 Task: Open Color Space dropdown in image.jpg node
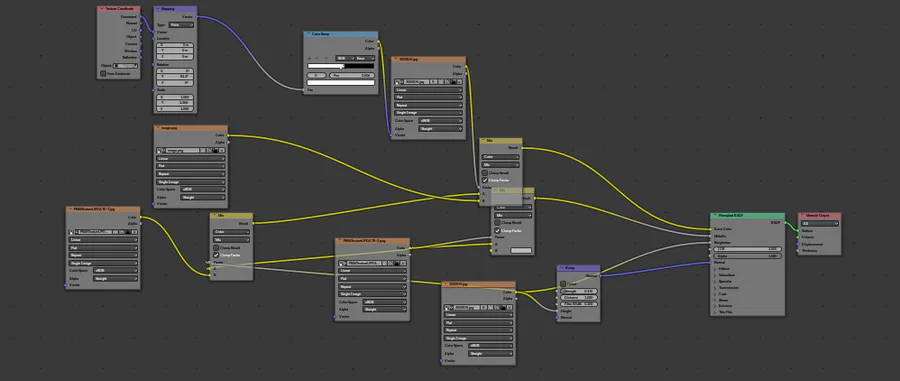coord(203,189)
